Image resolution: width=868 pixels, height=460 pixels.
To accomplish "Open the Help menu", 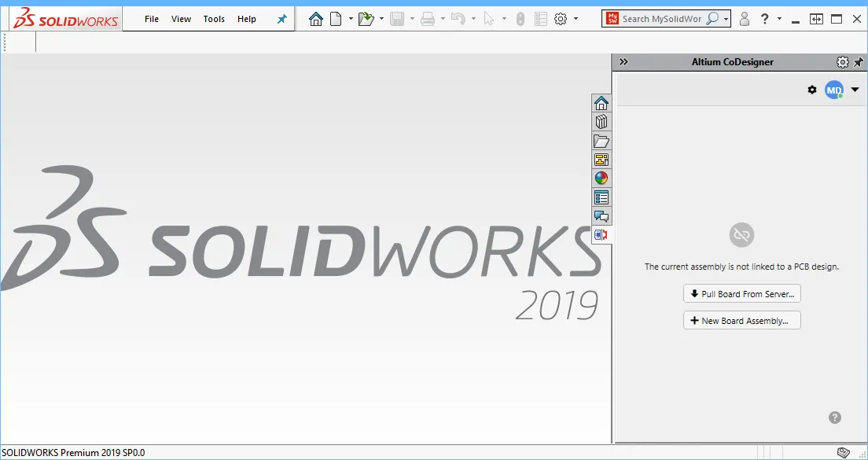I will pos(247,19).
